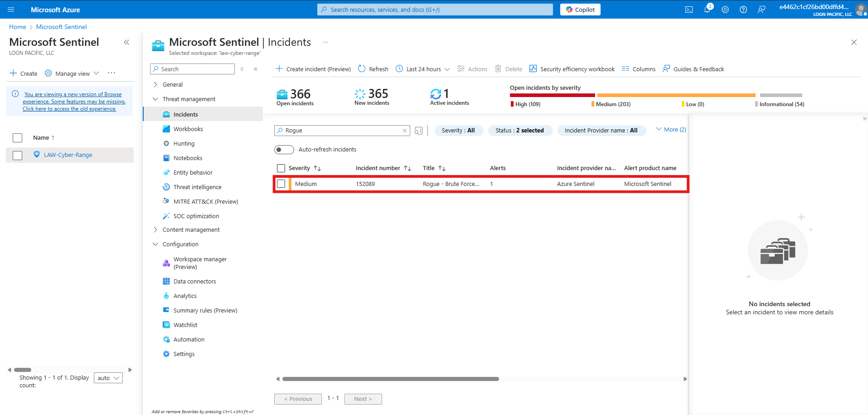Click the Sentinel menu search box
The image size is (868, 415).
pos(192,69)
